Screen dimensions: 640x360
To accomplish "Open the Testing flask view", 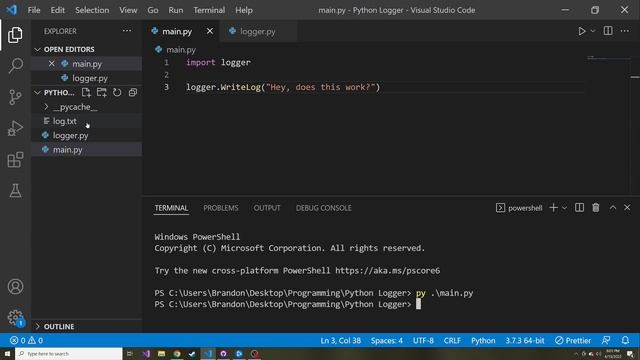I will 15,191.
